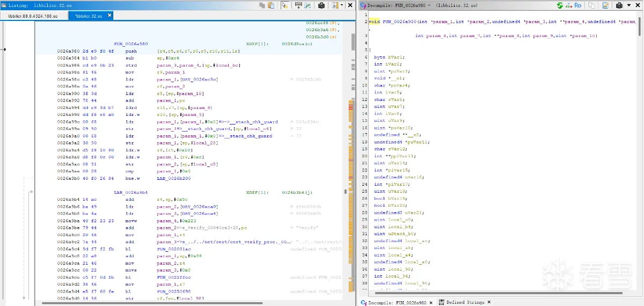The height and width of the screenshot is (306, 644).
Task: Switch to the Defined Strings tab
Action: [465, 302]
